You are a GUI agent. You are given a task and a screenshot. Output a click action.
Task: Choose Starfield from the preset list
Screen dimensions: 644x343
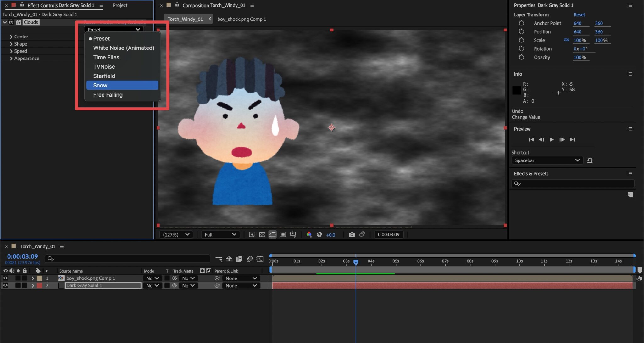[x=104, y=76]
